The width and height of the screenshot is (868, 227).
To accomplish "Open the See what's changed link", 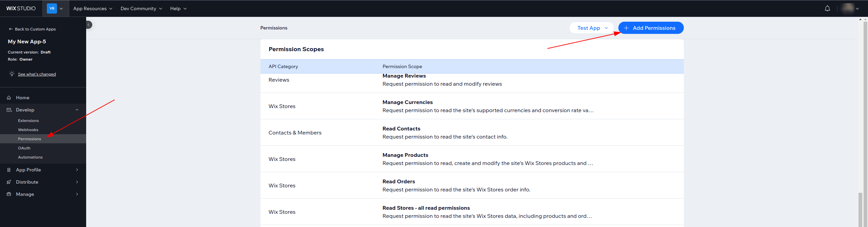I will coord(37,74).
